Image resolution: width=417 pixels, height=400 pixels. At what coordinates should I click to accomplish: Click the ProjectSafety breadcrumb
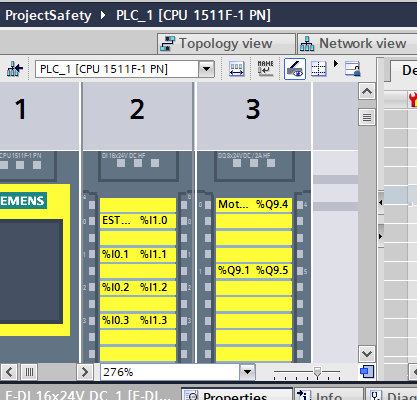[48, 15]
